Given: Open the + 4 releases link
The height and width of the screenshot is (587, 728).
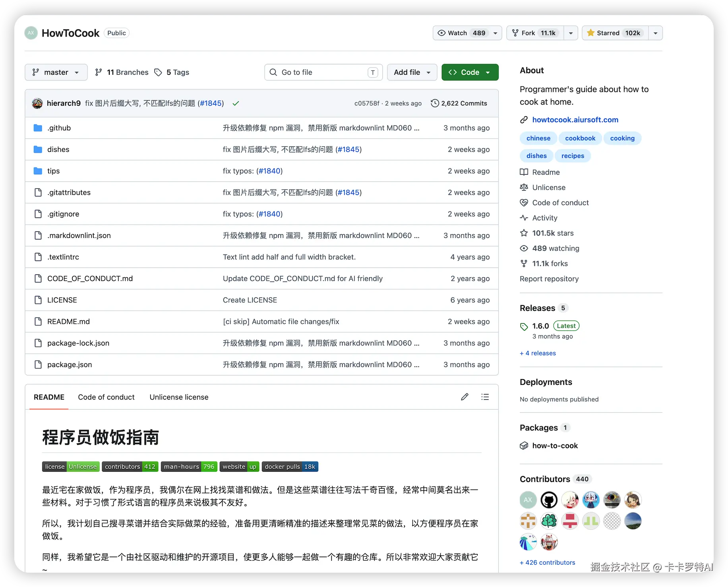Looking at the screenshot, I should pyautogui.click(x=538, y=353).
